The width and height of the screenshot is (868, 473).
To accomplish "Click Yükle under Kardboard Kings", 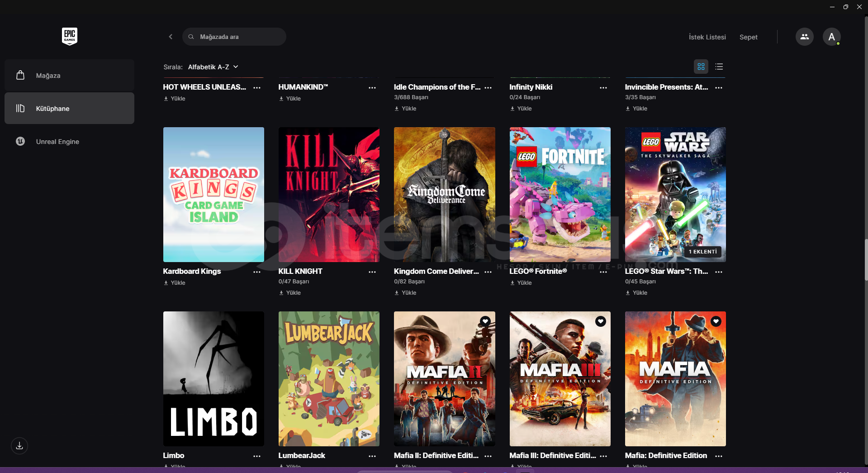I will click(x=175, y=283).
